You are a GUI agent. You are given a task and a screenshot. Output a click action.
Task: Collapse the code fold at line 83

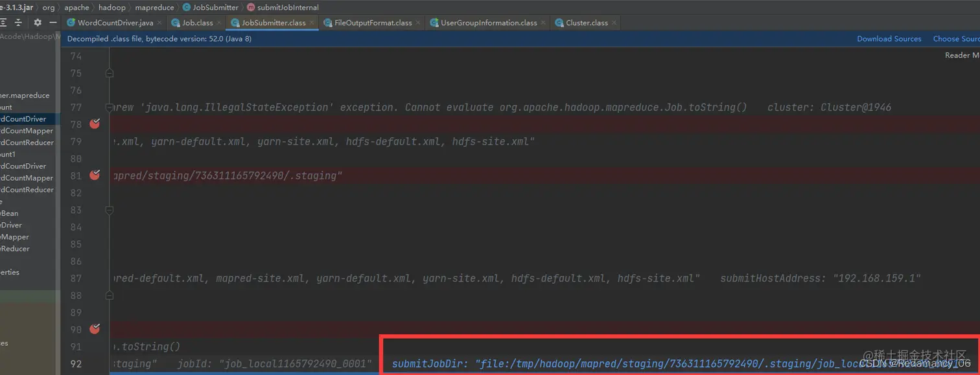(110, 210)
